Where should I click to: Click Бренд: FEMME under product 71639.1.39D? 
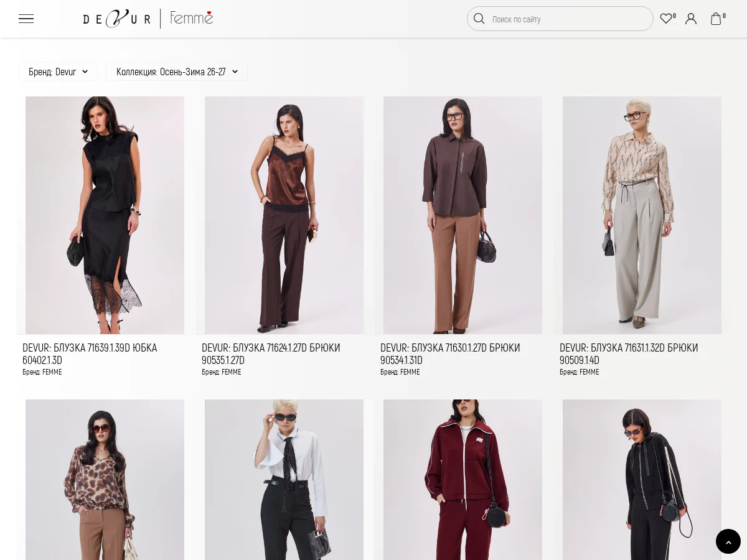click(42, 372)
